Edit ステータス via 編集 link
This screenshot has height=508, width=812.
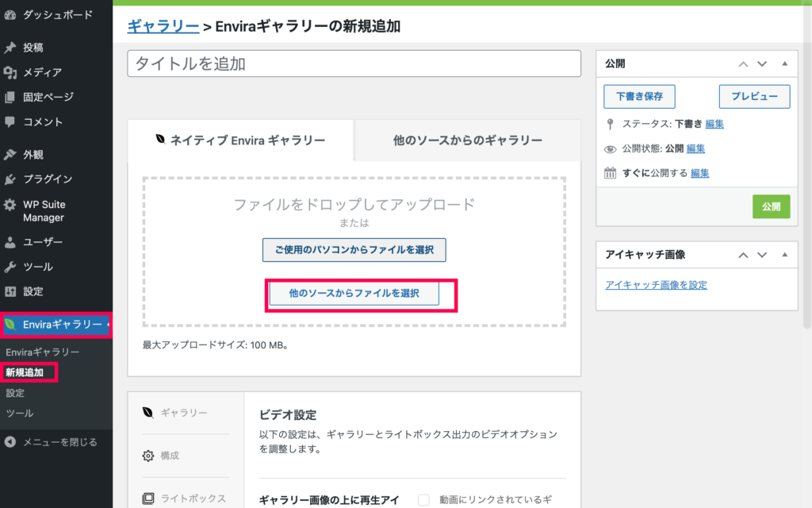pyautogui.click(x=714, y=124)
